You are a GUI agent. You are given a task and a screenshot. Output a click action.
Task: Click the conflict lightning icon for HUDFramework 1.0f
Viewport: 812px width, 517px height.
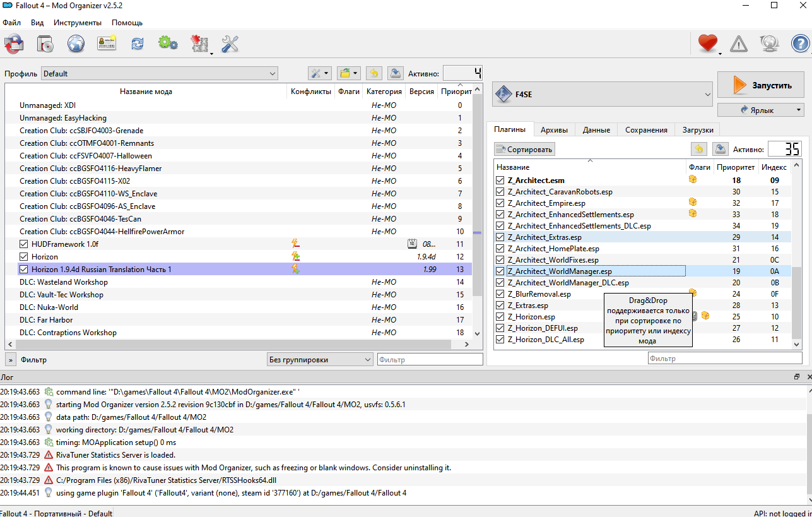click(x=295, y=244)
